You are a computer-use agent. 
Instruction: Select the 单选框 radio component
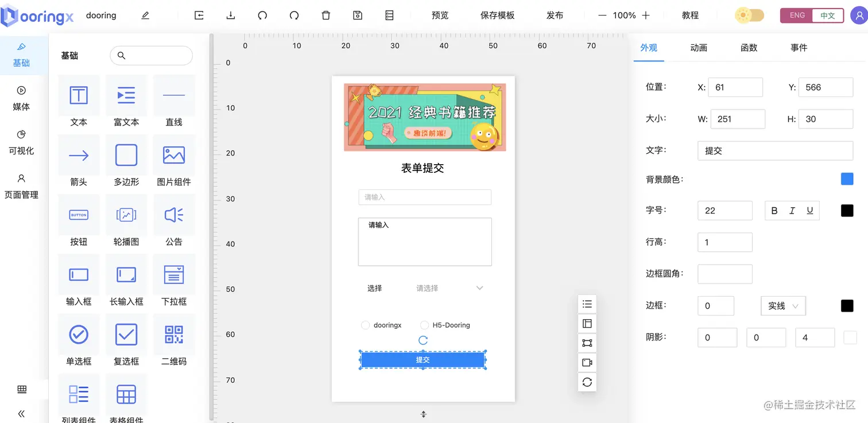click(x=79, y=340)
